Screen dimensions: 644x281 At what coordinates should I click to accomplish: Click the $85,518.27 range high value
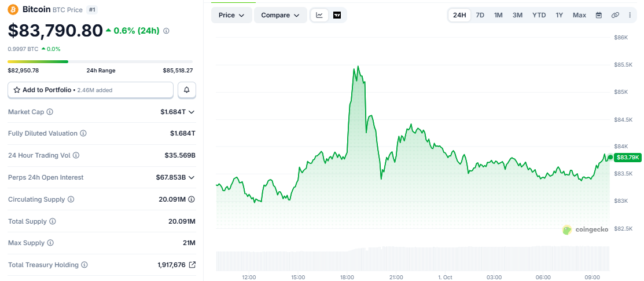pyautogui.click(x=178, y=70)
